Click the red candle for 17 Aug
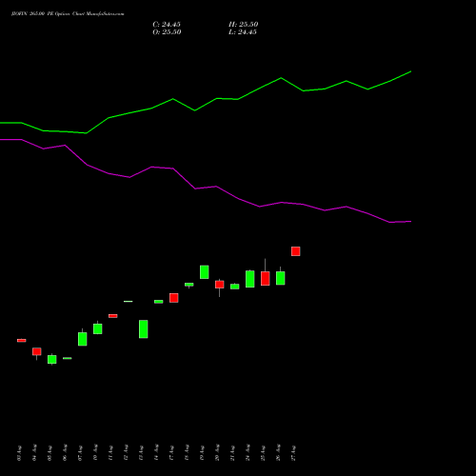 tap(174, 298)
